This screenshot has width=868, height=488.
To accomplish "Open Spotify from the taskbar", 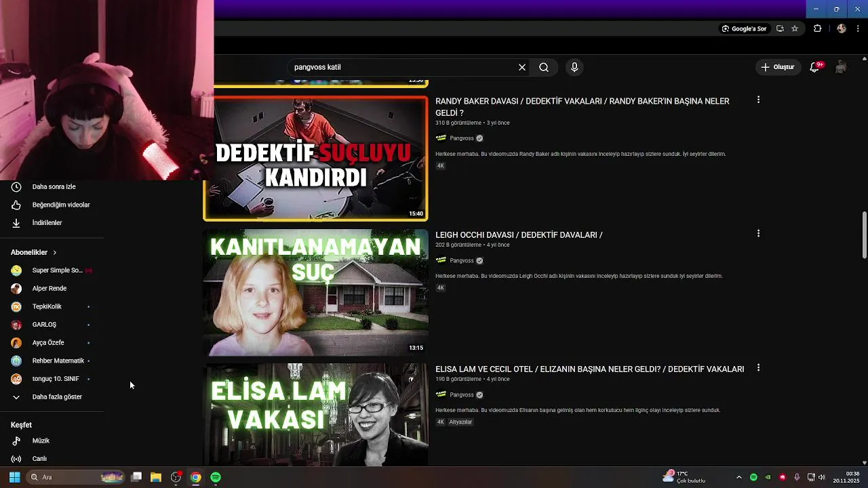I will click(216, 477).
